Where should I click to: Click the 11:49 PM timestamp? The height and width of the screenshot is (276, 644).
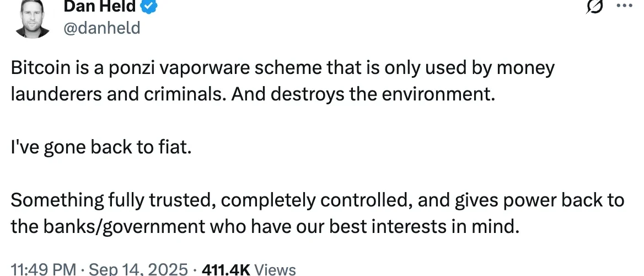[43, 270]
